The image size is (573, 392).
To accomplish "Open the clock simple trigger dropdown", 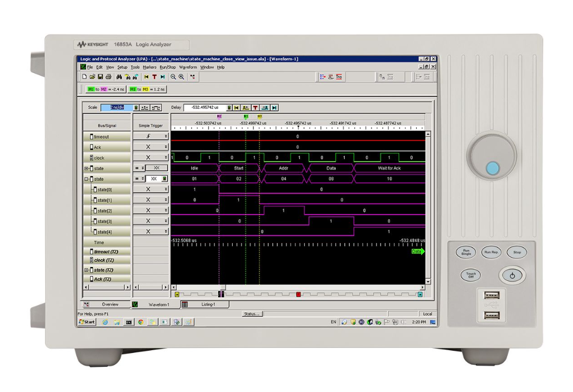I will pos(166,158).
